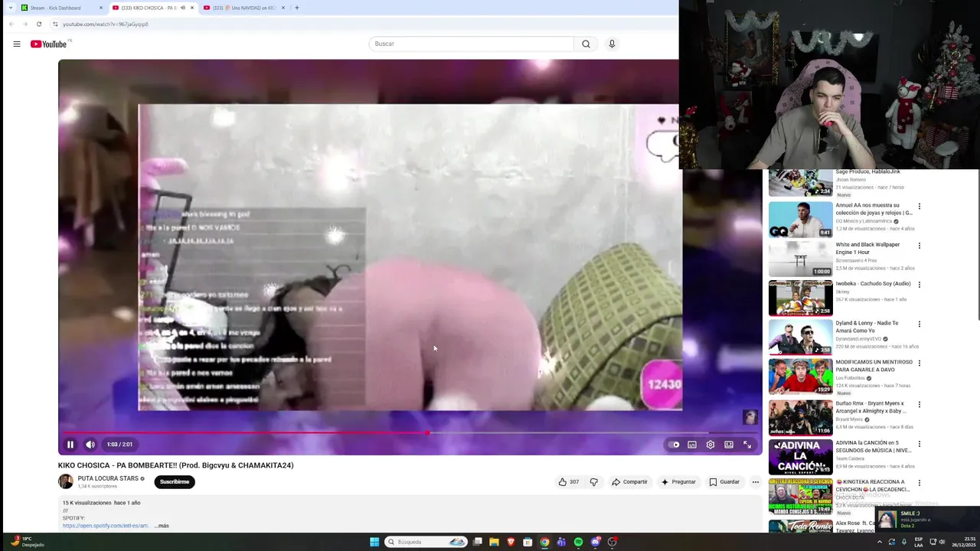Open Chrome from taskbar
This screenshot has height=551, width=980.
point(544,542)
